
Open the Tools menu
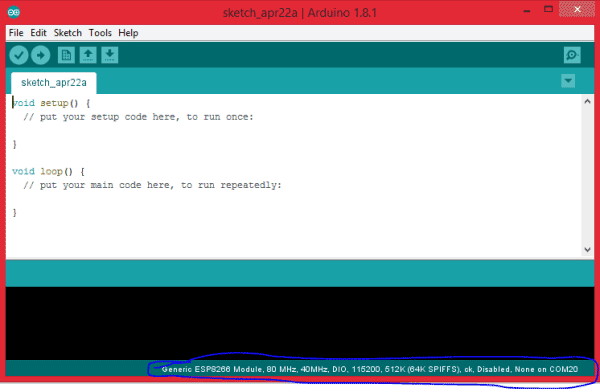pos(100,33)
